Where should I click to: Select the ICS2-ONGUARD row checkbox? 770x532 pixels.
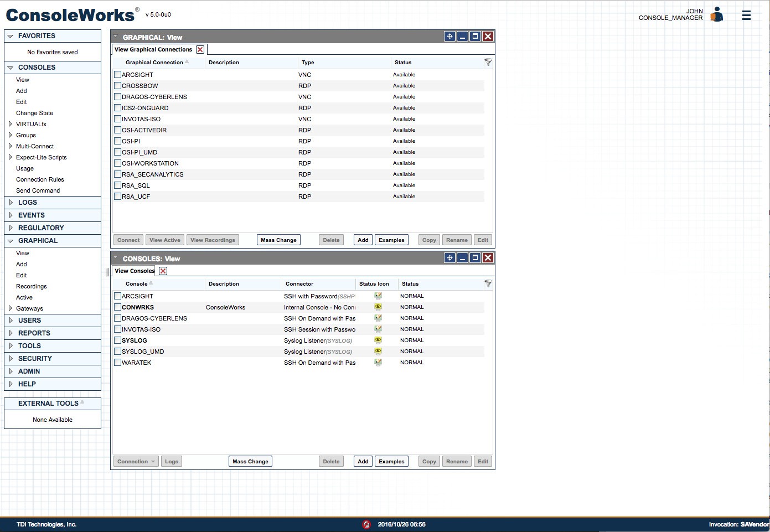(x=117, y=107)
